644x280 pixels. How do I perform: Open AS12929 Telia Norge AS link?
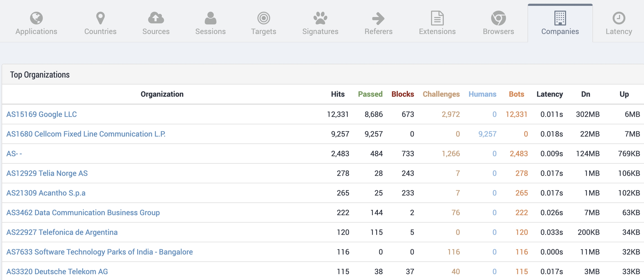47,173
